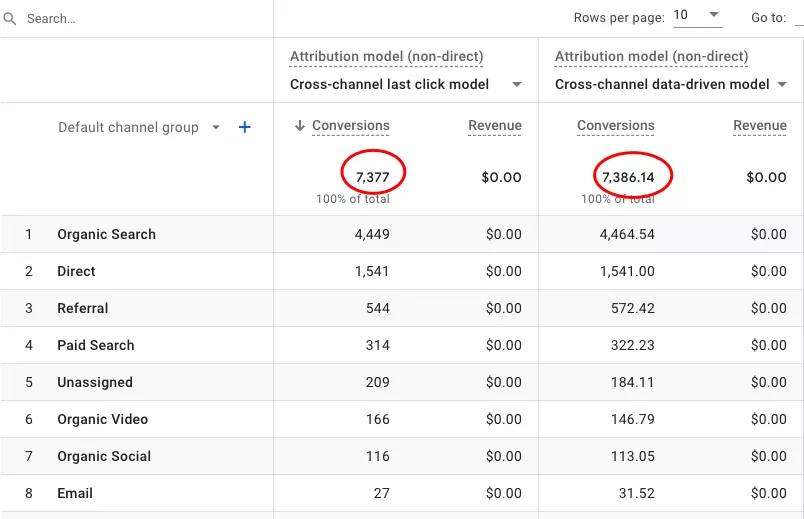Open the Default channel group dimension dropdown
Screen dimensions: 804x519
point(139,127)
